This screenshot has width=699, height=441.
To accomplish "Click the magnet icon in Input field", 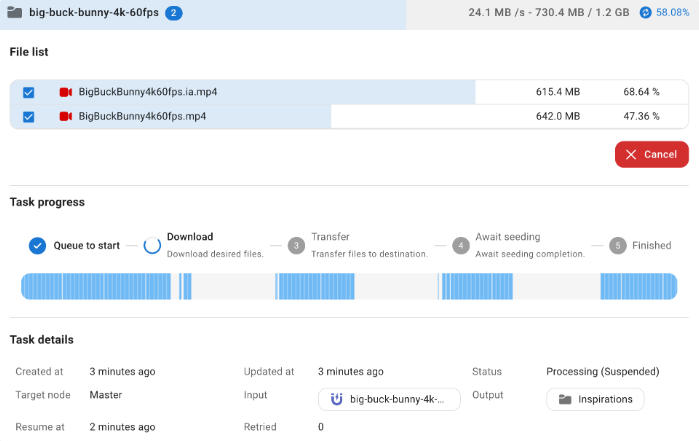I will [x=337, y=399].
